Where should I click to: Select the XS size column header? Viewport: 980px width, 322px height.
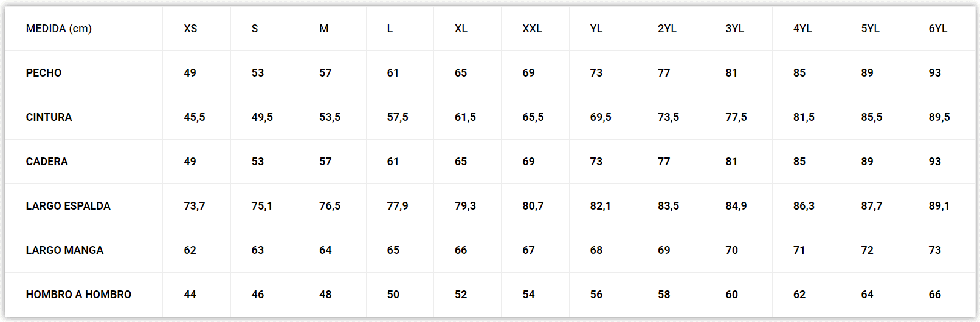click(190, 29)
